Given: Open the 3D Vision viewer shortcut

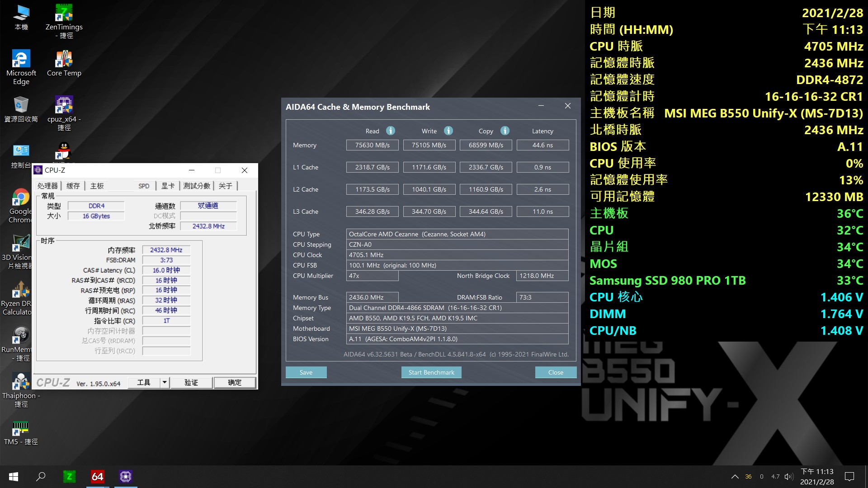Looking at the screenshot, I should (x=17, y=252).
